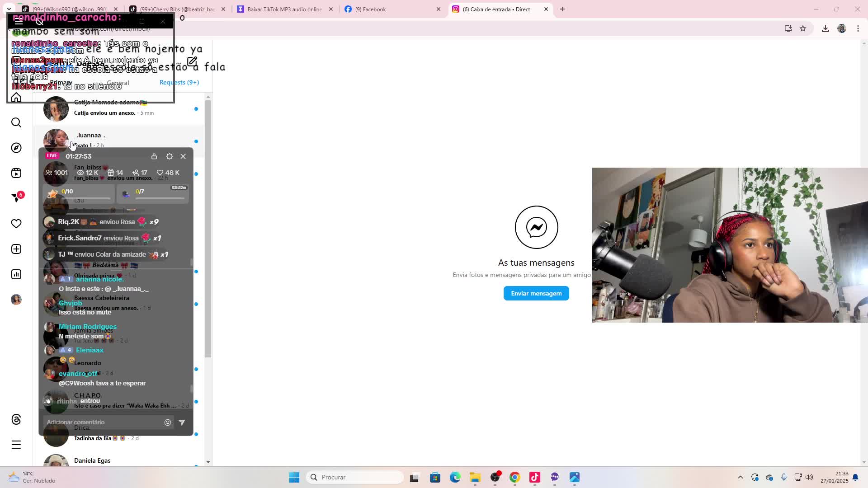Switch to Cherry Bibs TikTok tab
Viewport: 868px width, 488px height.
(x=178, y=9)
